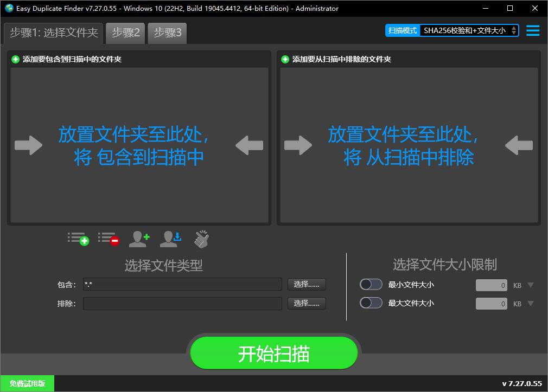Click 选择 button next to 包含 field
Viewport: 548px width, 392px height.
(x=307, y=284)
